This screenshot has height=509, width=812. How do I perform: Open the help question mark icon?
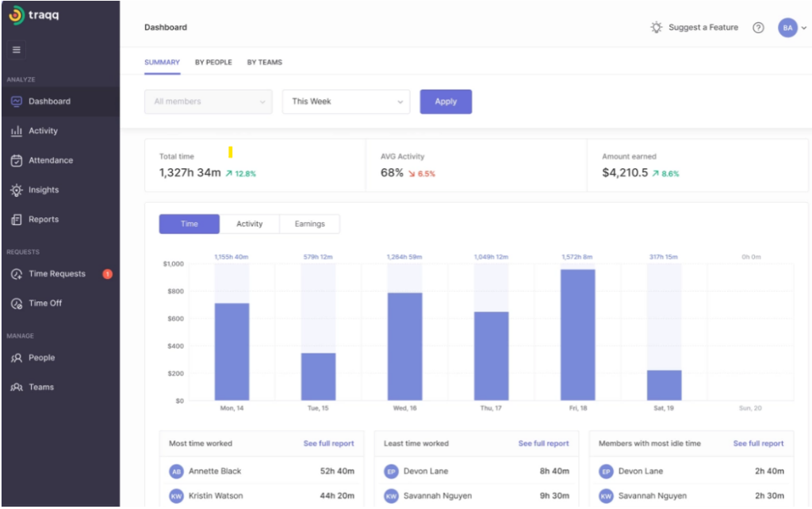point(758,28)
